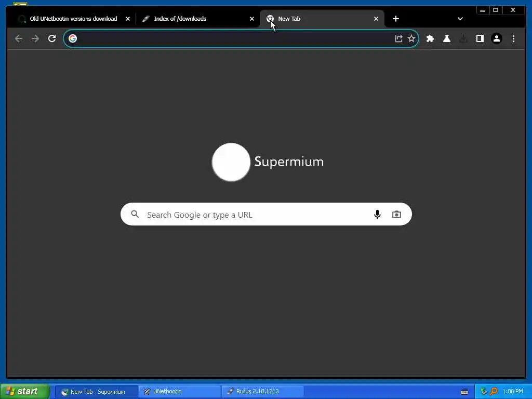The width and height of the screenshot is (532, 399).
Task: Bookmark this tab with the star icon
Action: 411,38
